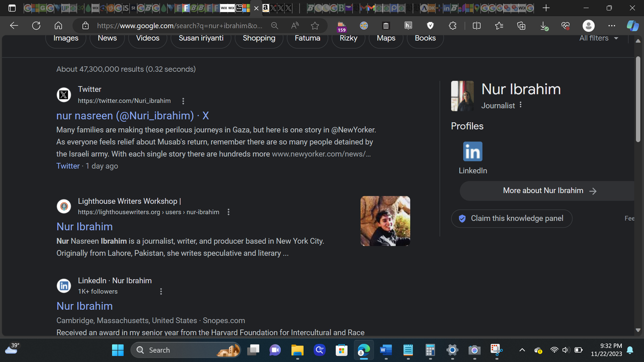Screen dimensions: 644x362
Task: Open the www.newyorker.com/news link
Action: 321,154
